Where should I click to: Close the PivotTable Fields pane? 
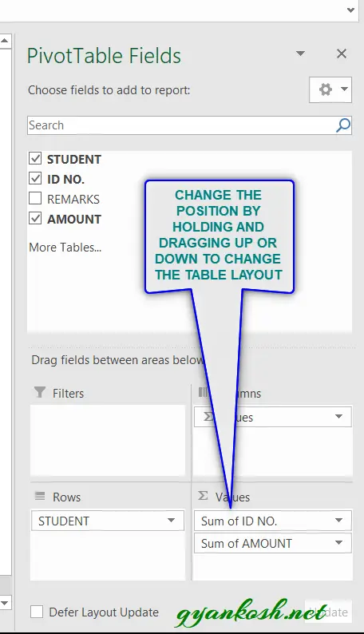coord(342,53)
